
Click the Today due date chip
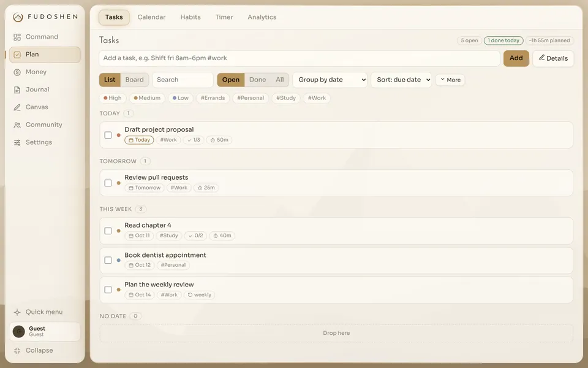[139, 140]
